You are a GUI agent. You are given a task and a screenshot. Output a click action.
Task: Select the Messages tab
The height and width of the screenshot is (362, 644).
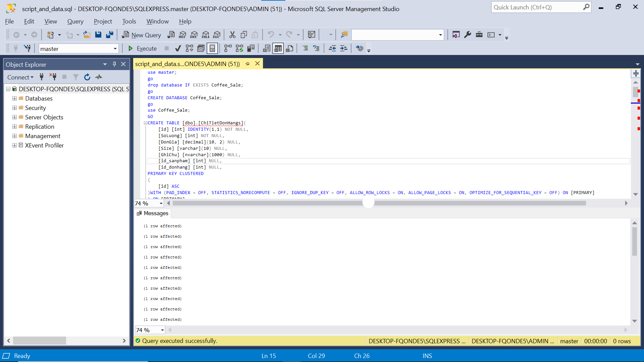153,214
